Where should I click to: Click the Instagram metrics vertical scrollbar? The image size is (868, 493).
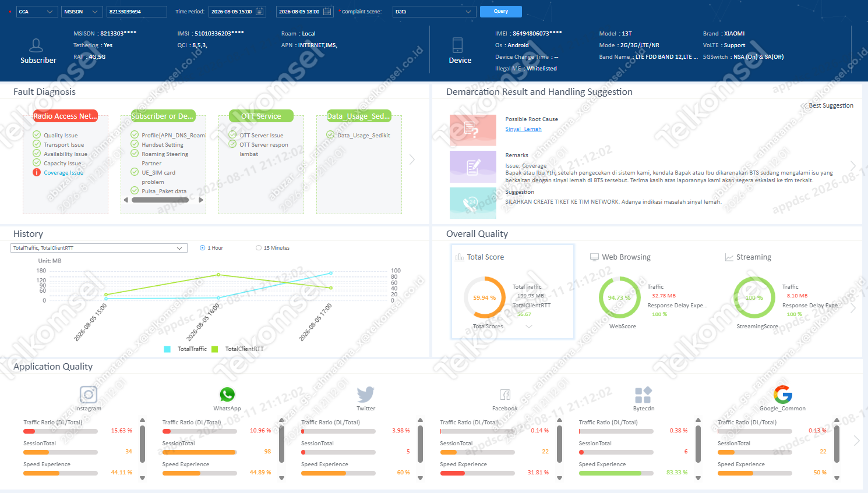click(142, 444)
